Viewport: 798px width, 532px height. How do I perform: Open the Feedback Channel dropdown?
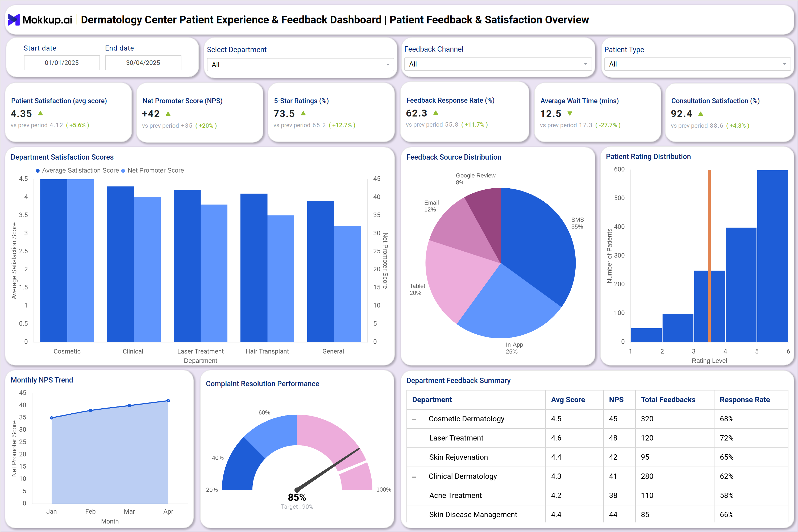[x=498, y=64]
